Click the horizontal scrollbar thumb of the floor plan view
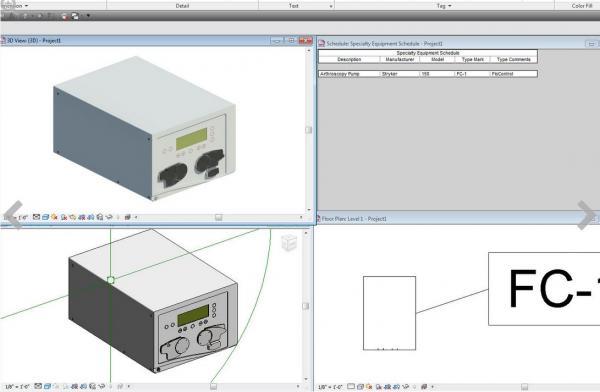Image resolution: width=600 pixels, height=392 pixels. click(x=524, y=387)
